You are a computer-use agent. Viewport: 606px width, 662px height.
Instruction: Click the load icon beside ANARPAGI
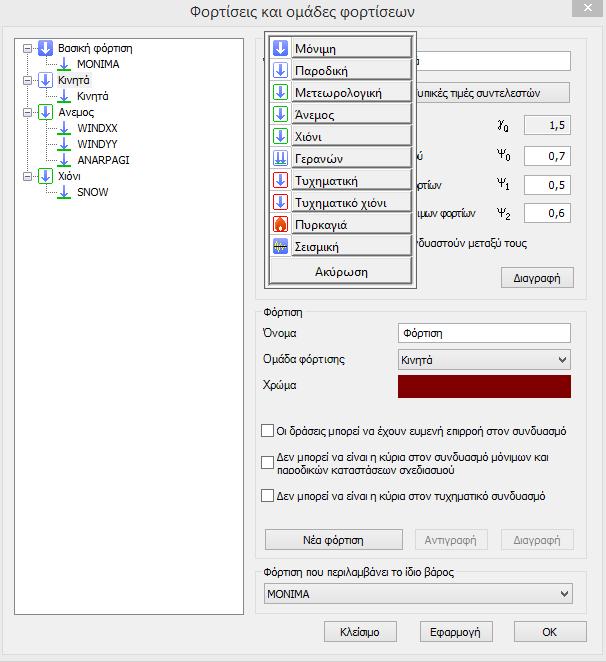point(64,160)
